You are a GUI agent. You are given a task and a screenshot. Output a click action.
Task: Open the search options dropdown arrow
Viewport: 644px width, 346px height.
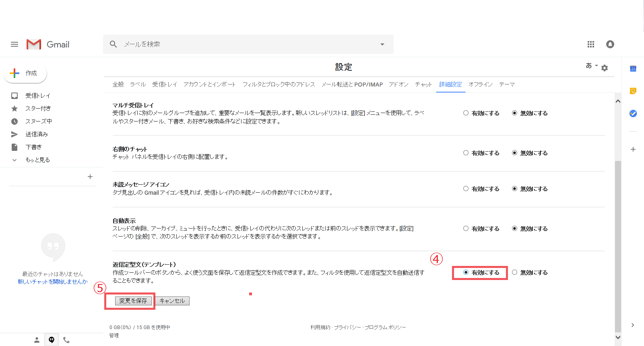click(x=382, y=44)
